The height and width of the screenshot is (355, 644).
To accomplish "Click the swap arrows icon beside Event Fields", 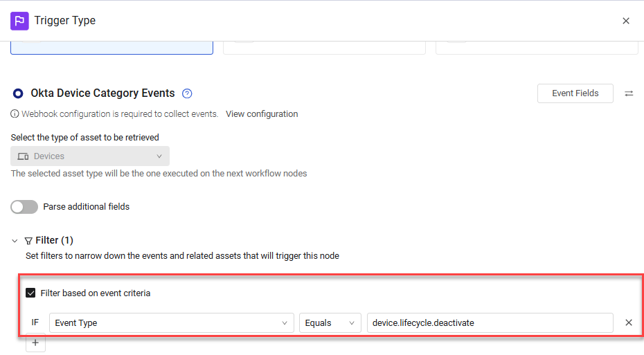I will (x=629, y=93).
